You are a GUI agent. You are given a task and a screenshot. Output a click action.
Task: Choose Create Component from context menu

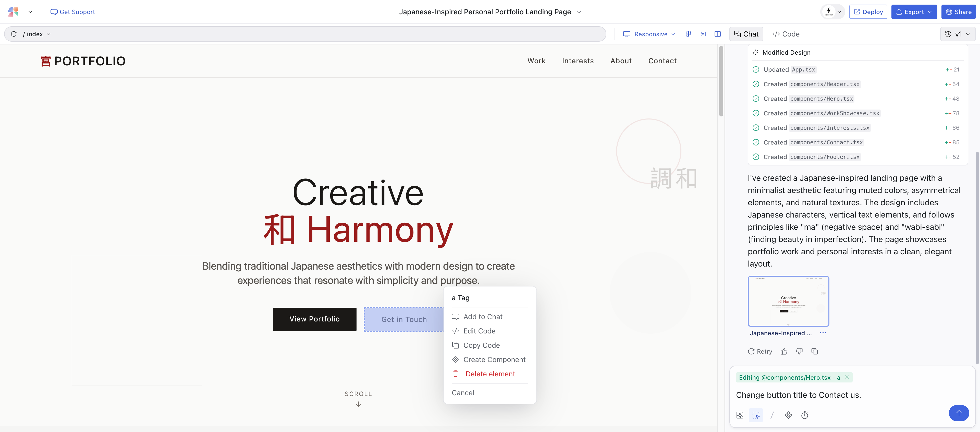[494, 359]
